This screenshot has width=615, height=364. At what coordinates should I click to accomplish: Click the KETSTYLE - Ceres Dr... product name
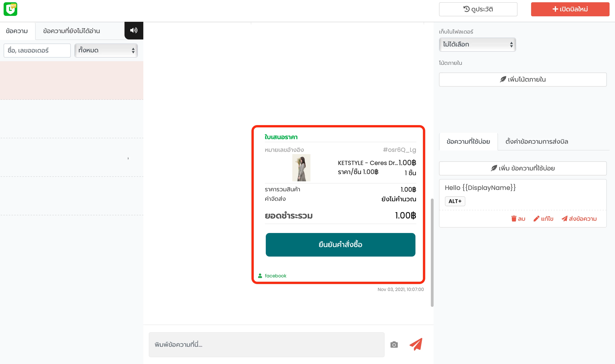click(x=368, y=163)
